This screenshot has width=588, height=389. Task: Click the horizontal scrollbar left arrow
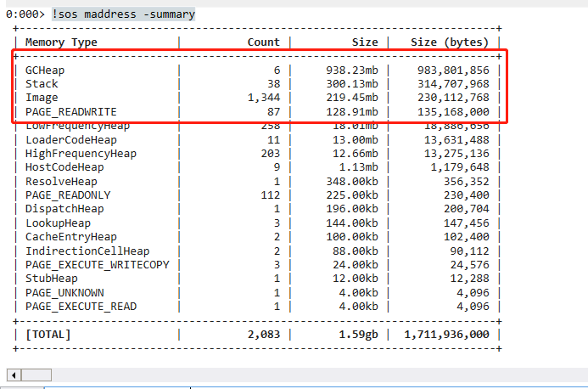coord(13,375)
